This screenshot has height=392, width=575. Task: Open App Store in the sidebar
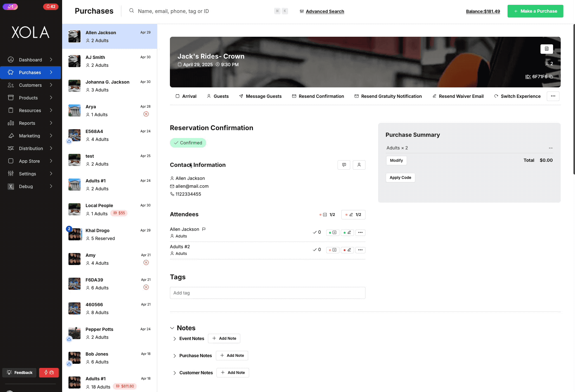tap(30, 161)
